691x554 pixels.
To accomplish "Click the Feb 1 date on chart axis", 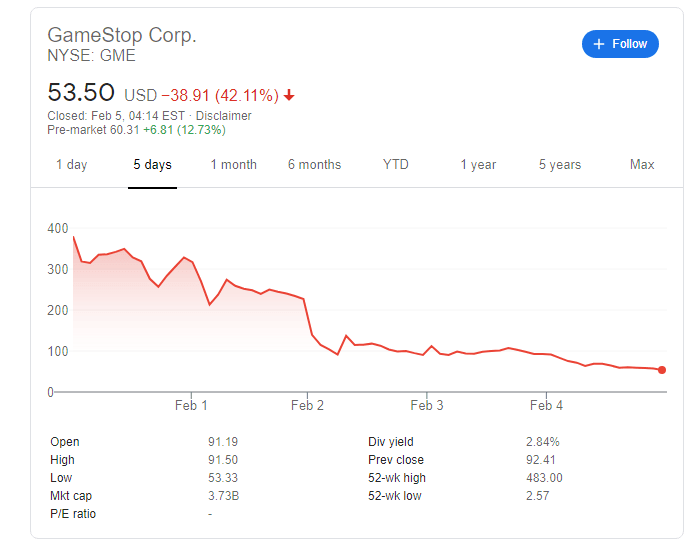I will 191,406.
